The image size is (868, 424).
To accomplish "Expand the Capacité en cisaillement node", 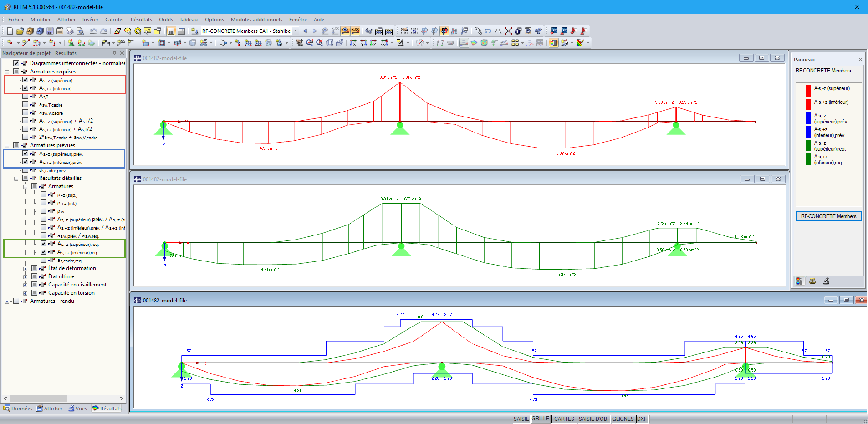I will coord(26,285).
